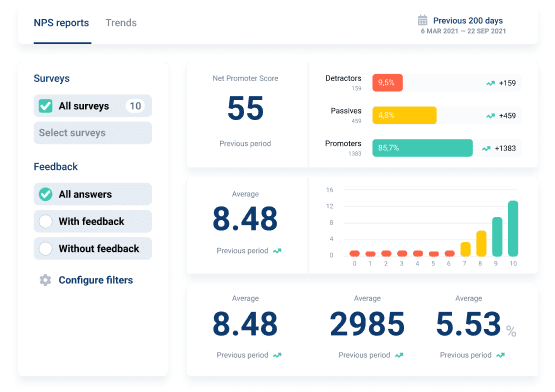The image size is (555, 392).
Task: Open the NPS reports tab
Action: pyautogui.click(x=61, y=23)
